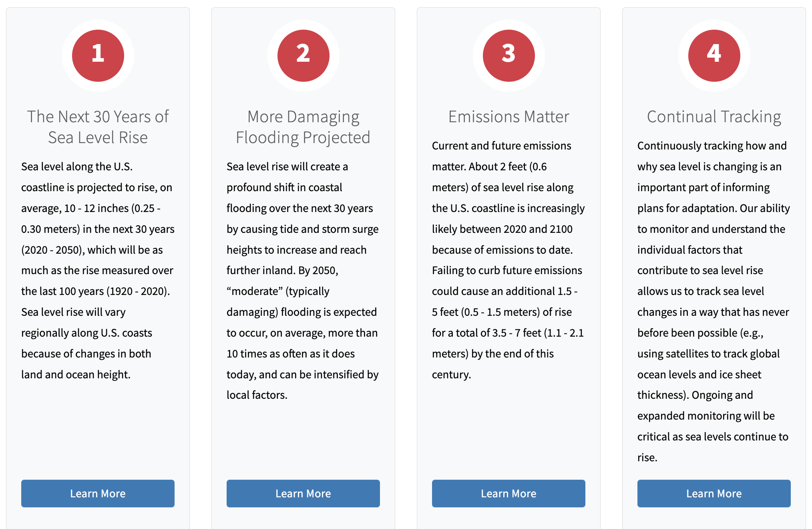Open Learn More under Sea Level Rise card
This screenshot has width=812, height=529.
98,493
